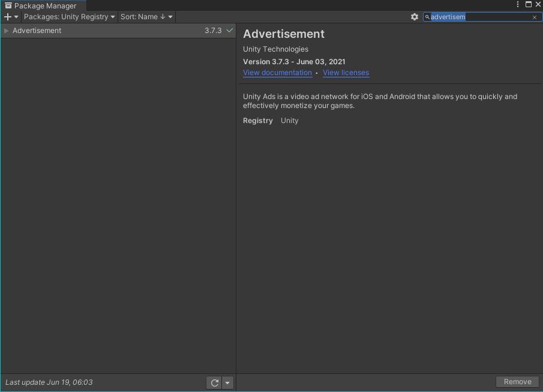The height and width of the screenshot is (392, 543).
Task: Open the View documentation link
Action: (x=277, y=73)
